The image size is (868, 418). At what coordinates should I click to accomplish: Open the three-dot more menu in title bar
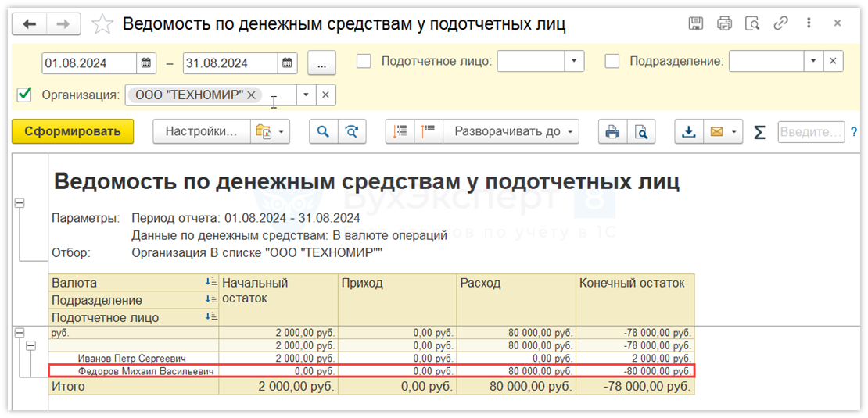pos(809,23)
